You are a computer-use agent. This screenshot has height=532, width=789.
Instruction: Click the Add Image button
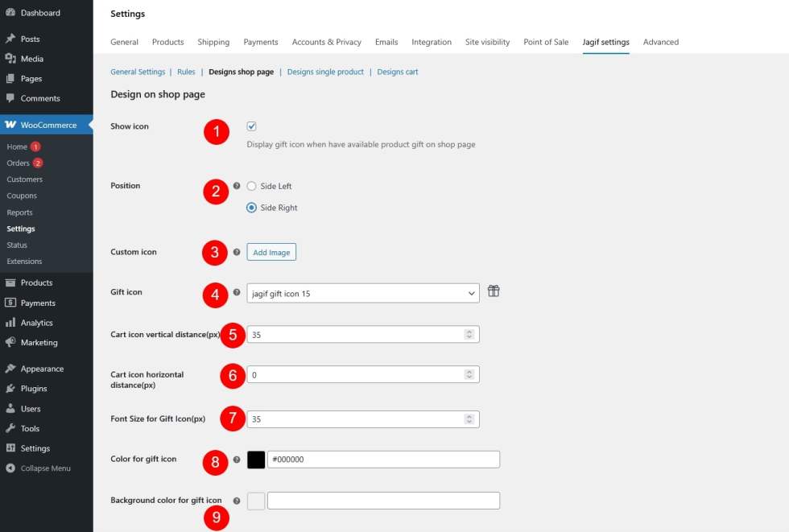click(x=271, y=253)
